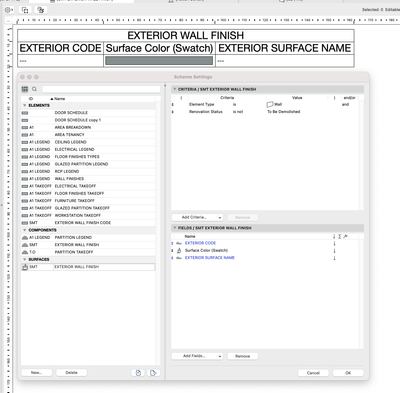
Task: Click the scheme search input field
Action: coord(101,89)
